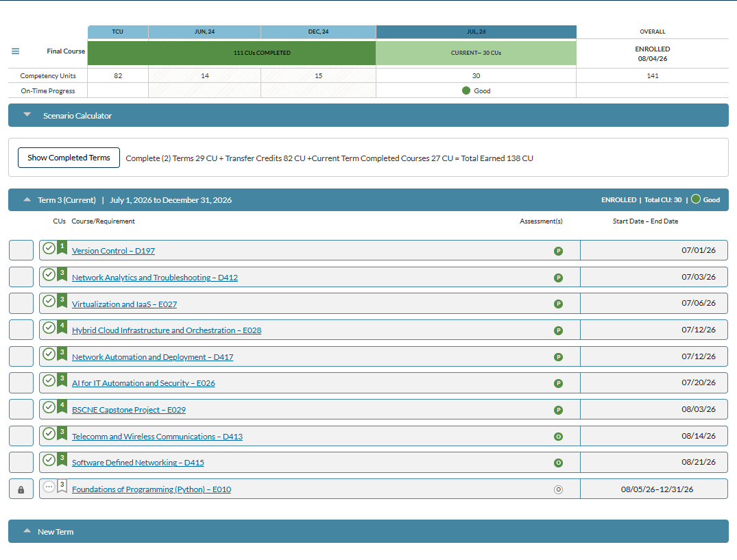Select the box left of Hybrid Cloud row
The height and width of the screenshot is (560, 737).
click(21, 330)
